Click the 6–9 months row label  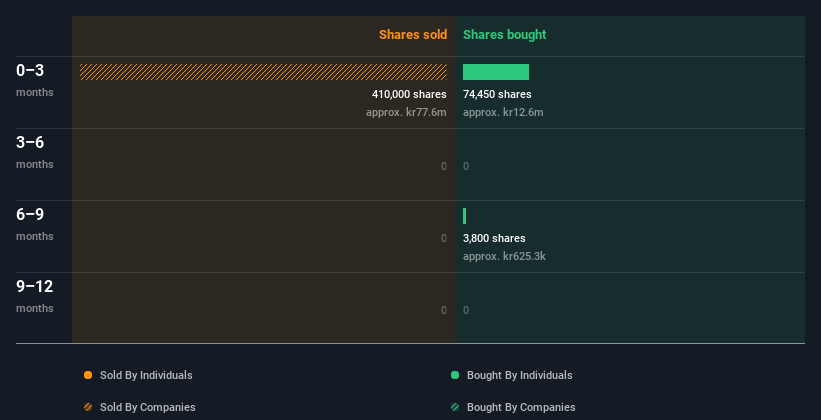pyautogui.click(x=35, y=224)
